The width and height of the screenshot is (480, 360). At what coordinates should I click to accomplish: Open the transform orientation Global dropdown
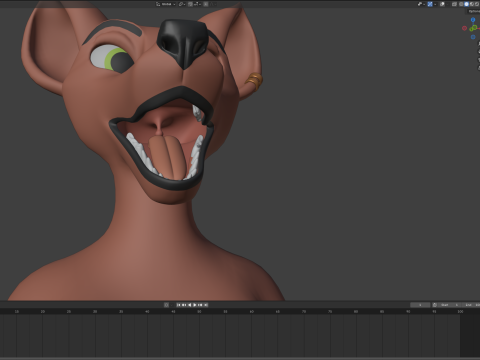(166, 4)
